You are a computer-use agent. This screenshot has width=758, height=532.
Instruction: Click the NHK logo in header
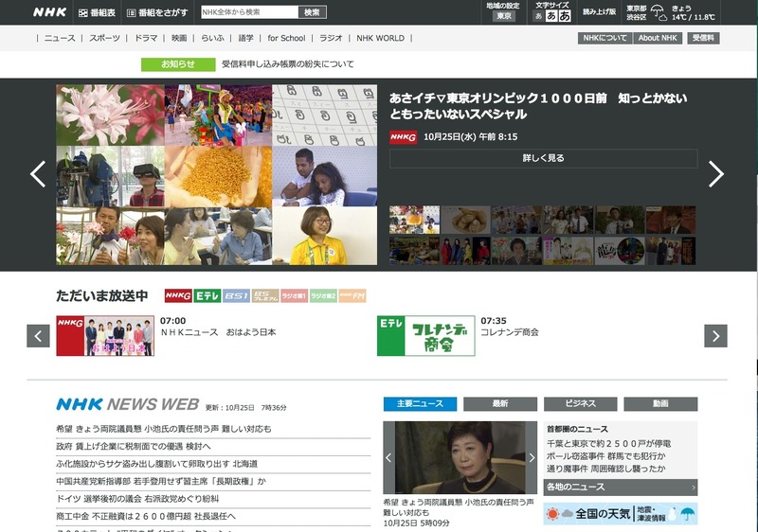pos(49,12)
